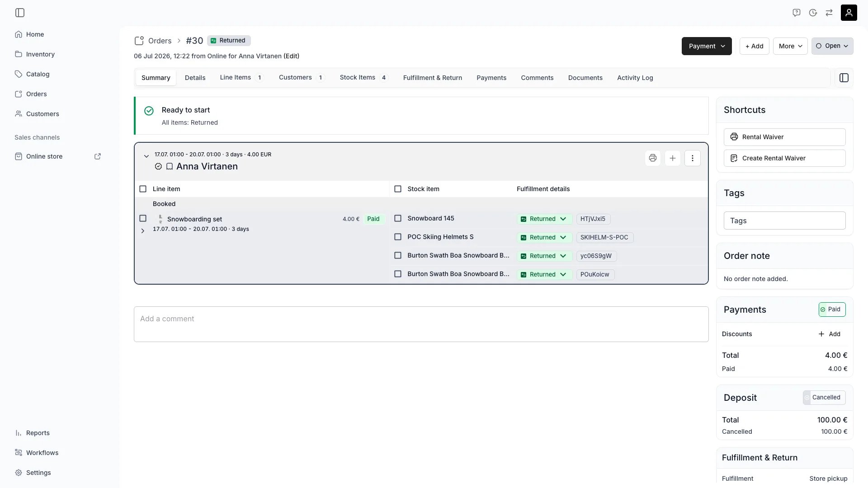868x488 pixels.
Task: Select the Snowboarding set line item checkbox
Action: point(143,218)
